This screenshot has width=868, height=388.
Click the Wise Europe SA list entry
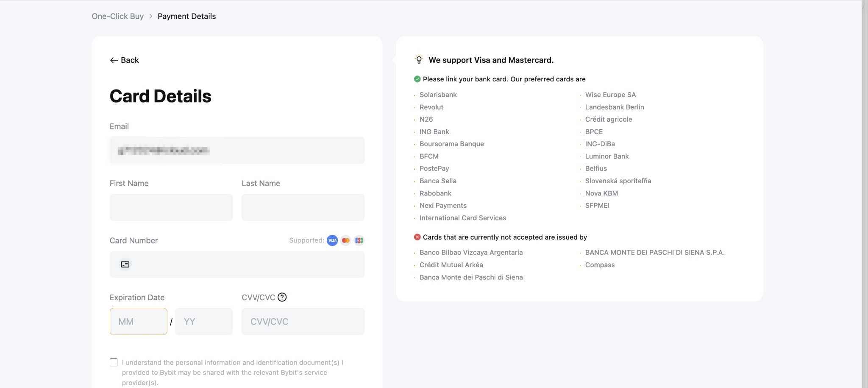tap(610, 95)
